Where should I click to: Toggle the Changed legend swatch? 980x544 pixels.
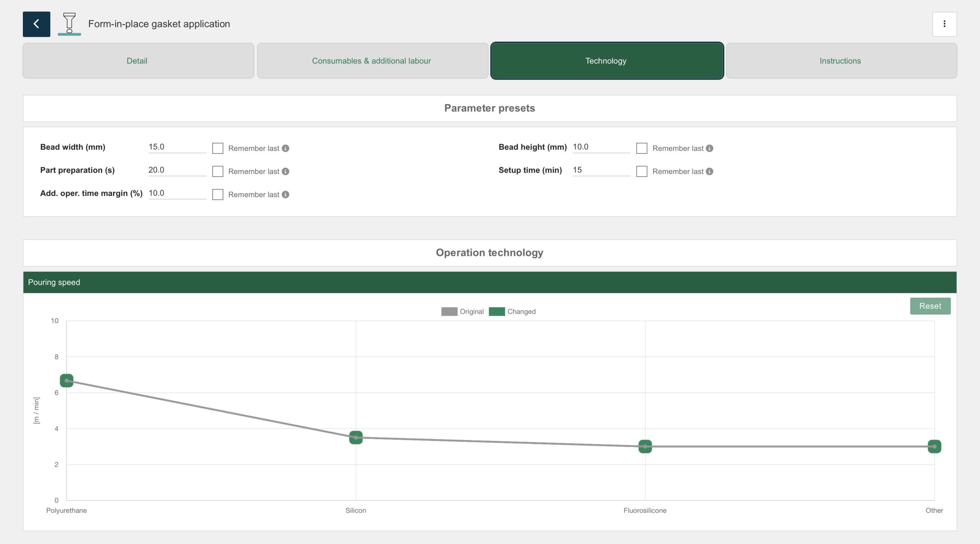coord(497,312)
